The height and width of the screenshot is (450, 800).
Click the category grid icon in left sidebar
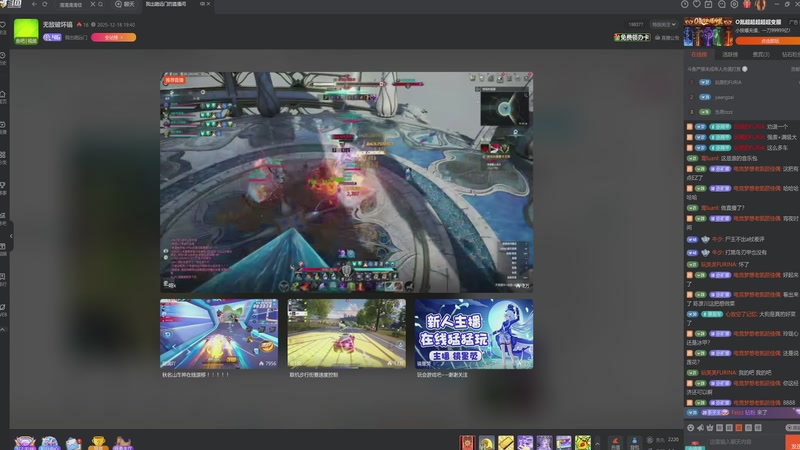pos(3,155)
